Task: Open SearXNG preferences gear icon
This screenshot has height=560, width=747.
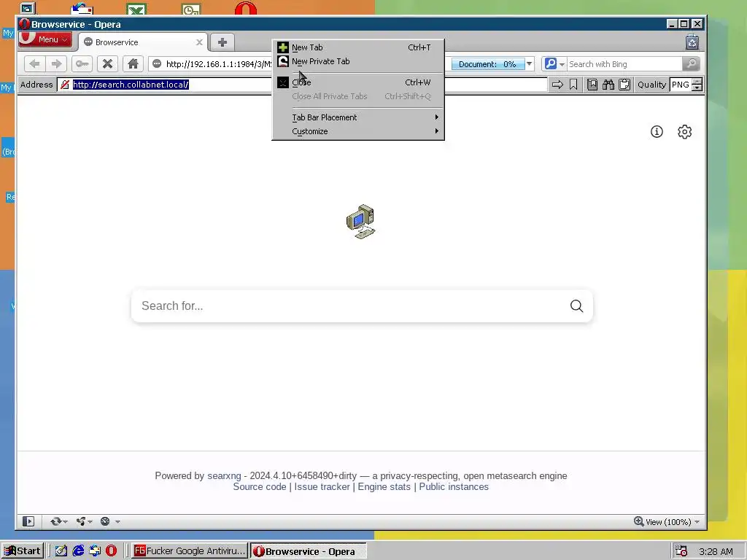Action: (x=684, y=132)
